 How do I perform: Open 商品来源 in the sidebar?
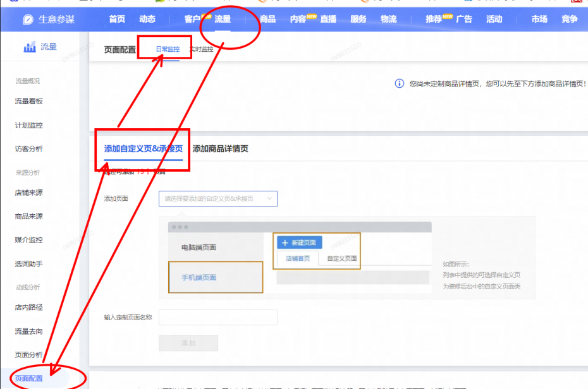pyautogui.click(x=29, y=216)
